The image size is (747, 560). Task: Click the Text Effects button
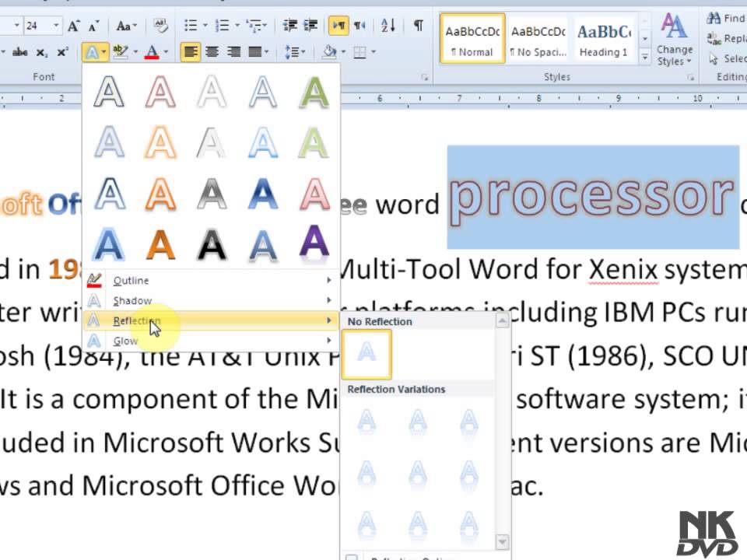95,52
